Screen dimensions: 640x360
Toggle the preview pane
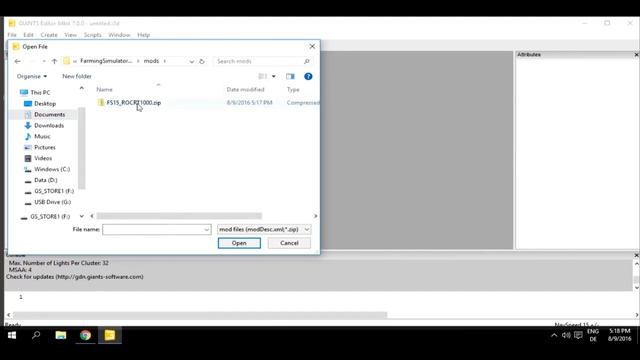click(290, 76)
